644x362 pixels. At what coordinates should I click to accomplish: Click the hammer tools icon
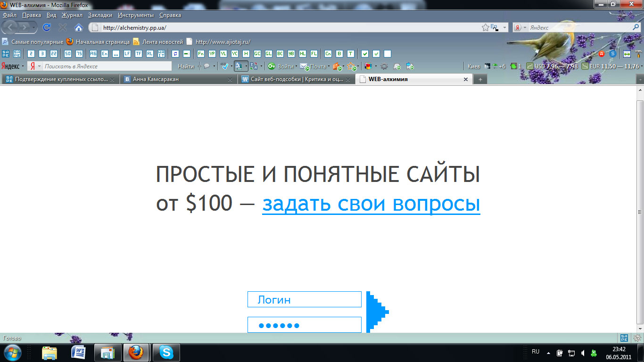coord(638,54)
